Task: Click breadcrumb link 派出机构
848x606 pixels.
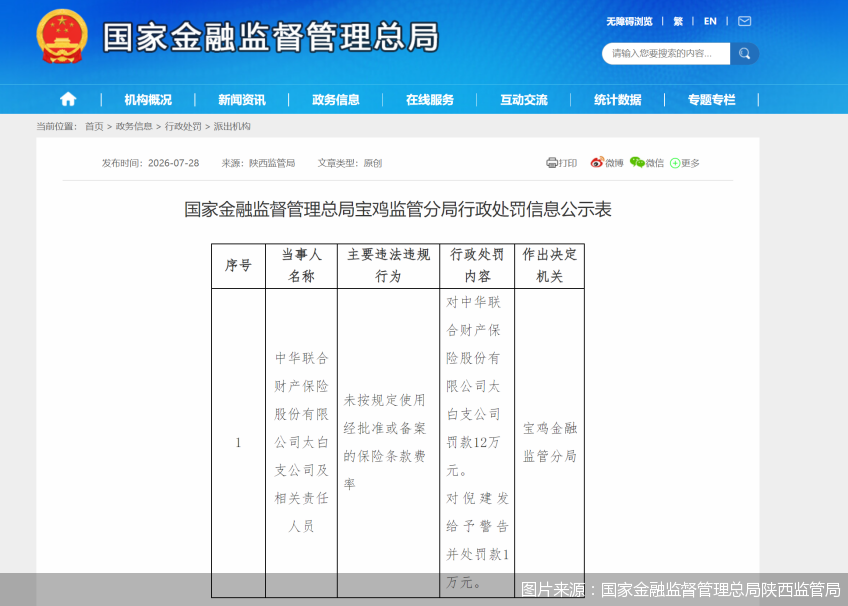Action: 232,126
